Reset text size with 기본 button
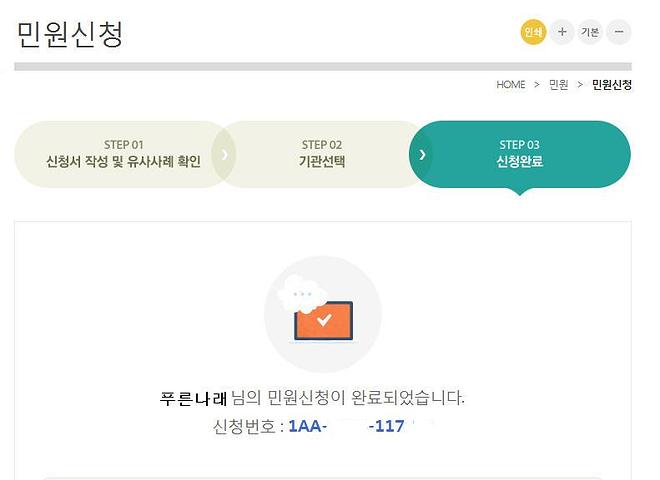Image resolution: width=660 pixels, height=480 pixels. (590, 32)
